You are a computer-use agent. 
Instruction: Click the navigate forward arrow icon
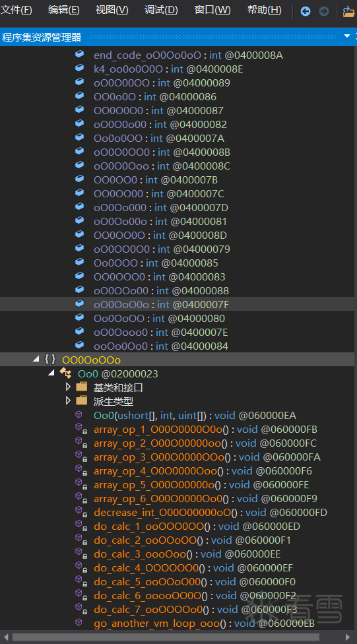coord(324,11)
